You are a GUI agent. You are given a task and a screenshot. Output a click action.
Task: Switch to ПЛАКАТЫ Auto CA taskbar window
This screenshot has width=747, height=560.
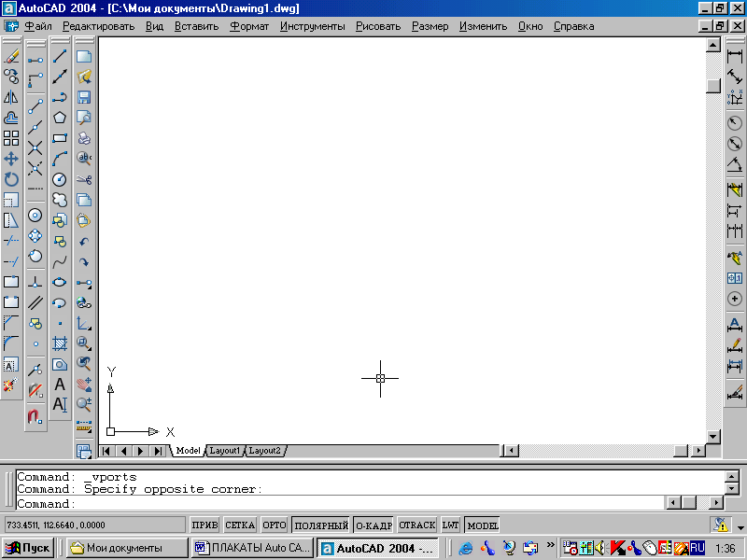(252, 548)
